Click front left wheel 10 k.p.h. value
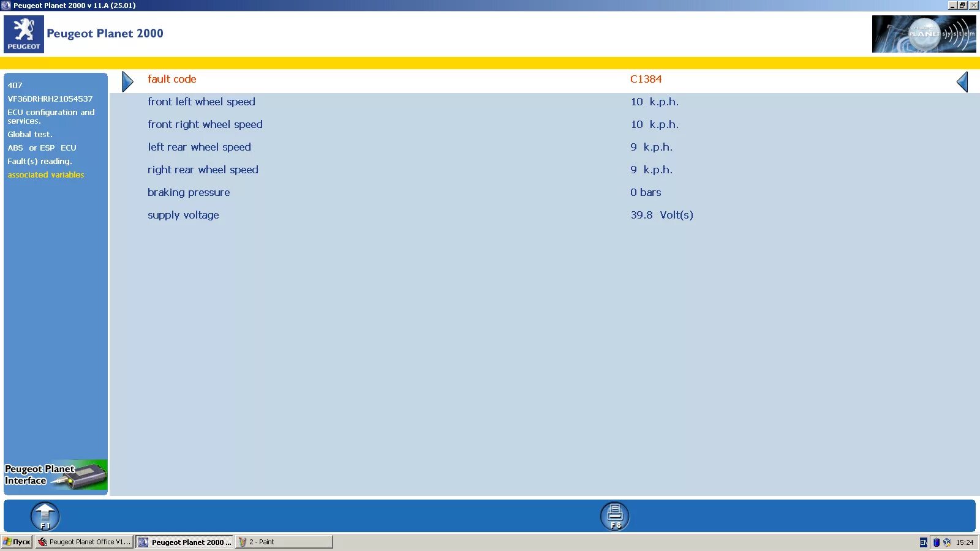 point(655,102)
